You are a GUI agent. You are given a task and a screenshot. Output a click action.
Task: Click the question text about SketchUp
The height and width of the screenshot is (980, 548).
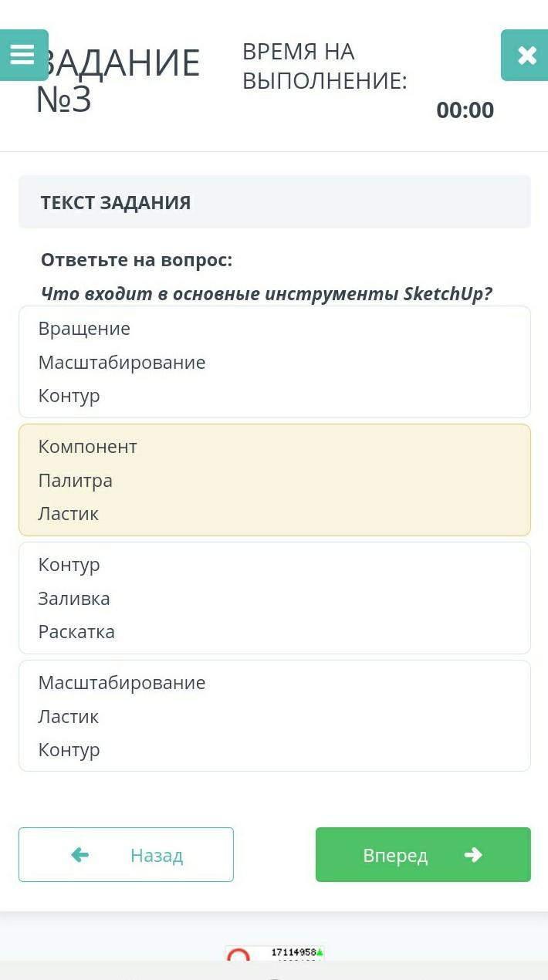266,294
